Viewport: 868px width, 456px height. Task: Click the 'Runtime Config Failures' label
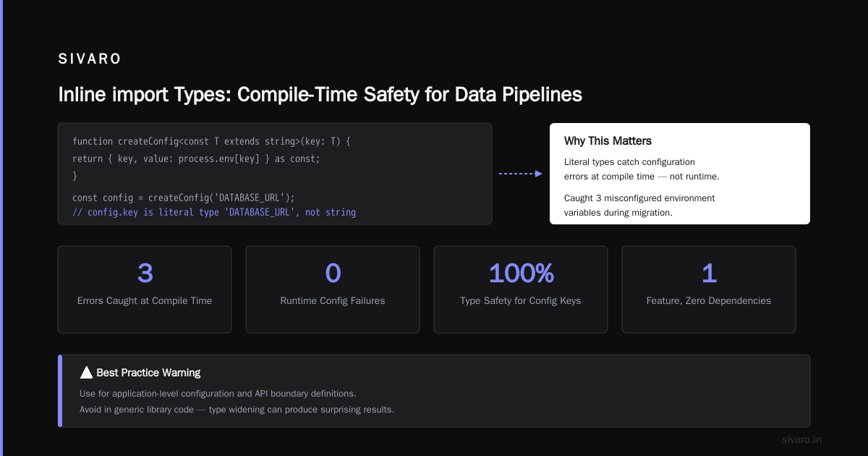tap(333, 300)
